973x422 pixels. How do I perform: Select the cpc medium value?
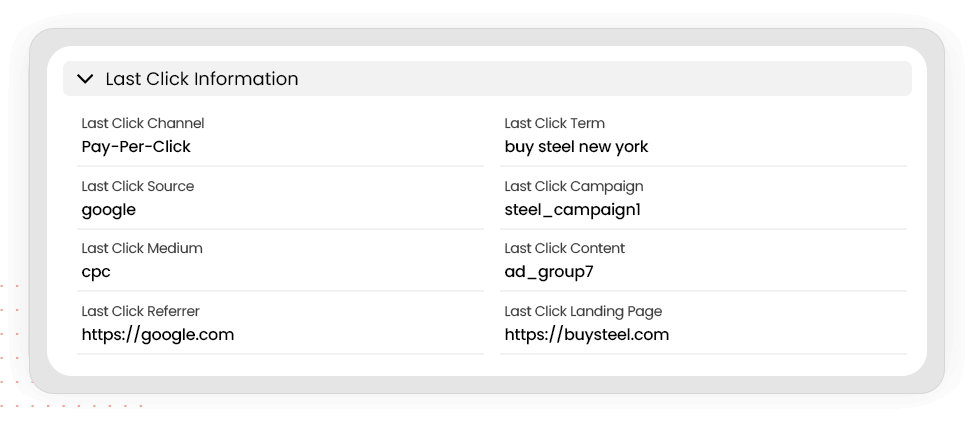point(96,272)
